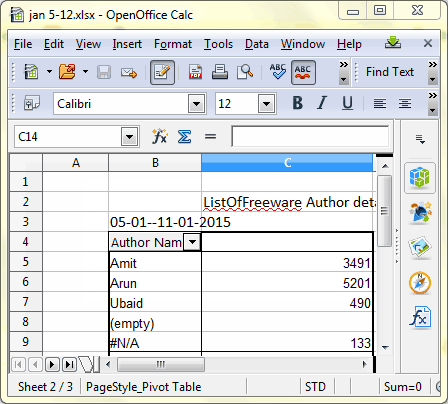Expand the formatting toolbar overflow chevron
This screenshot has height=404, width=448.
point(432,103)
